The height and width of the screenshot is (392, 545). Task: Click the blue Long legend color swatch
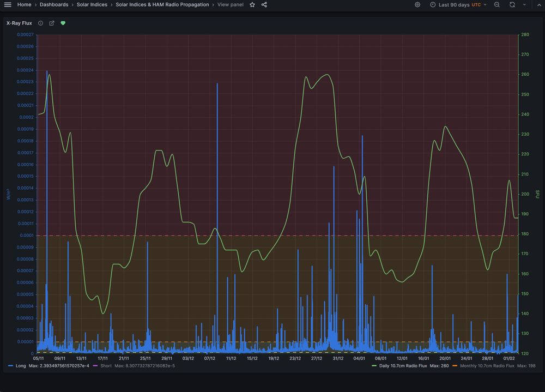tap(11, 366)
